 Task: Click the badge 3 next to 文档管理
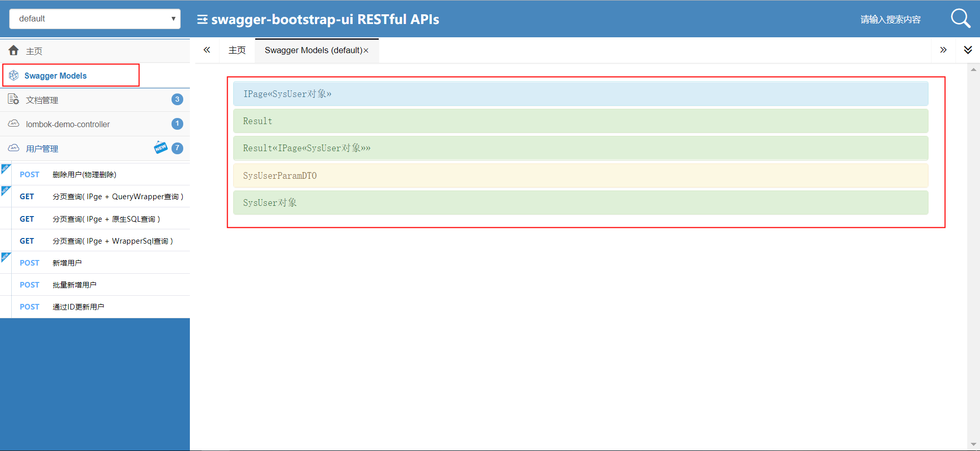tap(177, 99)
